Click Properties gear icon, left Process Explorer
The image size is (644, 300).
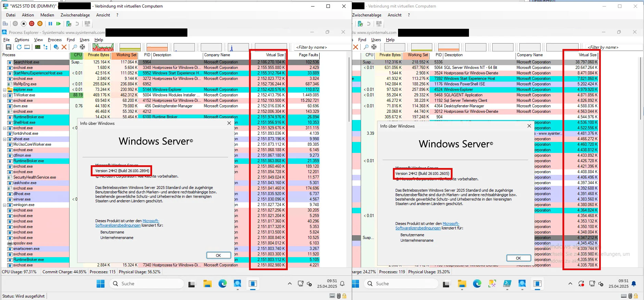click(56, 47)
